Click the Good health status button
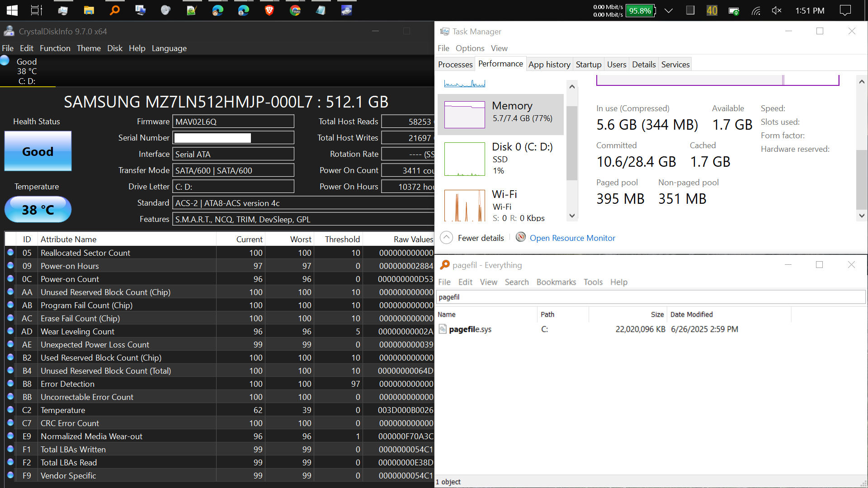Viewport: 868px width, 488px height. (38, 151)
